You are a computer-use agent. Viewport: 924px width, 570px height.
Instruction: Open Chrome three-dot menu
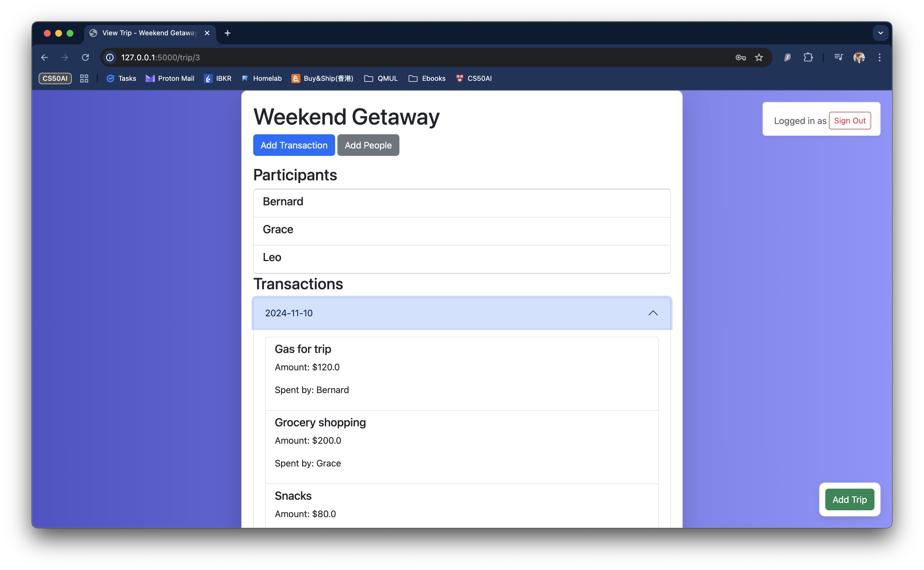(880, 57)
